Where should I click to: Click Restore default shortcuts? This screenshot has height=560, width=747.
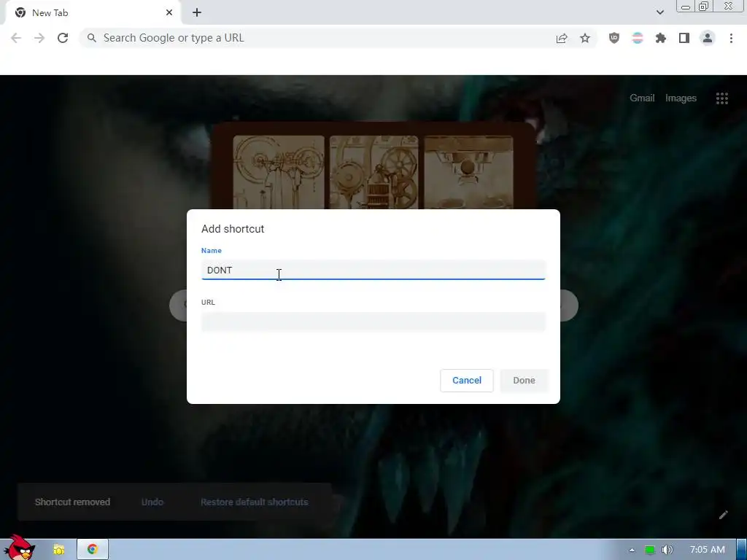coord(255,502)
